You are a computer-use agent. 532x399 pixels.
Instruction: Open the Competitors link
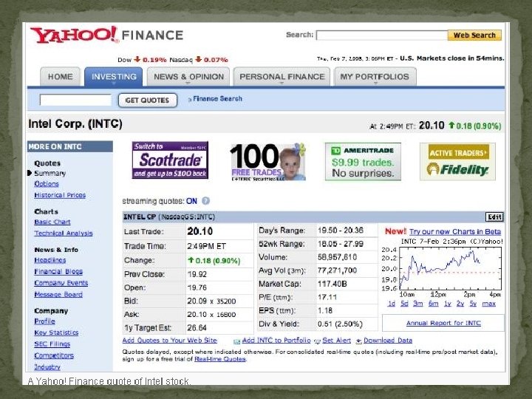pos(54,355)
